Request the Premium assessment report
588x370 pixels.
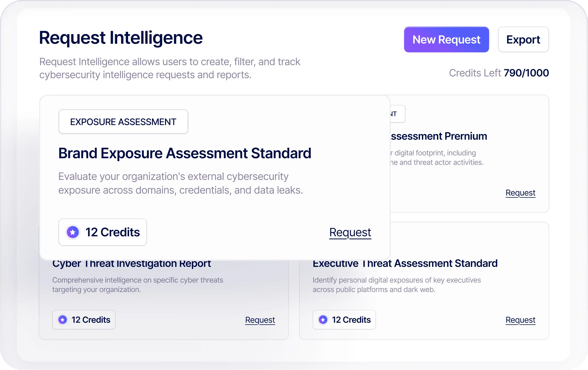pyautogui.click(x=520, y=193)
